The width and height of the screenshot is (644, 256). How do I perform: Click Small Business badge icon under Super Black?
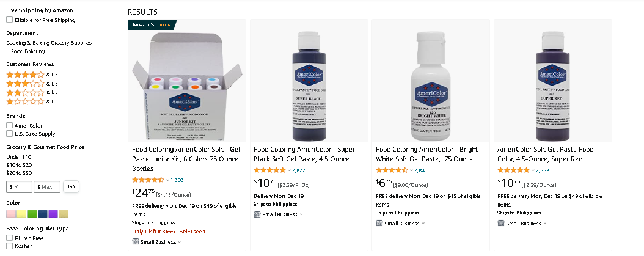[257, 214]
